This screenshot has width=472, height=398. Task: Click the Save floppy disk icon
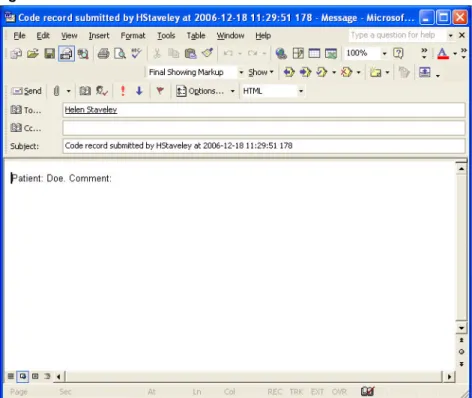[x=50, y=53]
